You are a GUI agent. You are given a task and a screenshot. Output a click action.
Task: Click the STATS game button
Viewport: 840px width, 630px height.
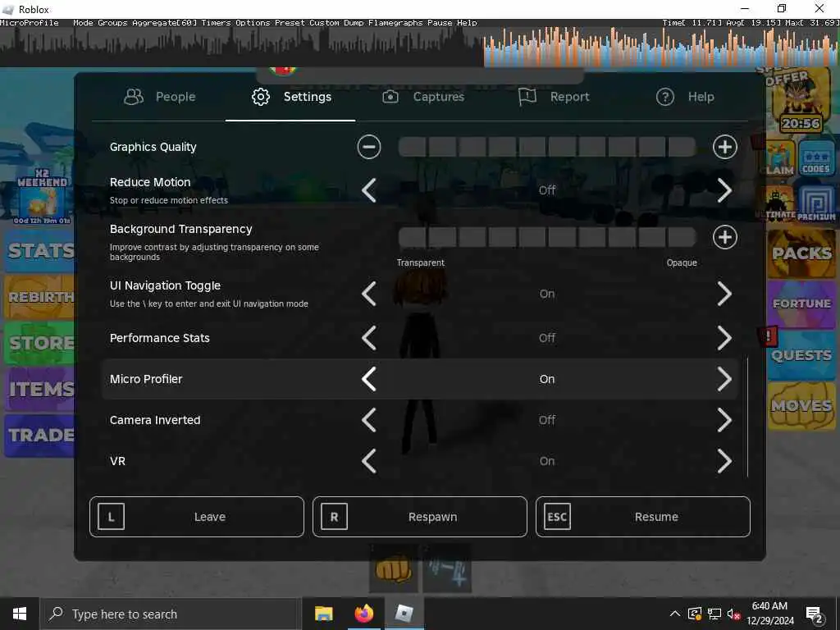coord(39,251)
